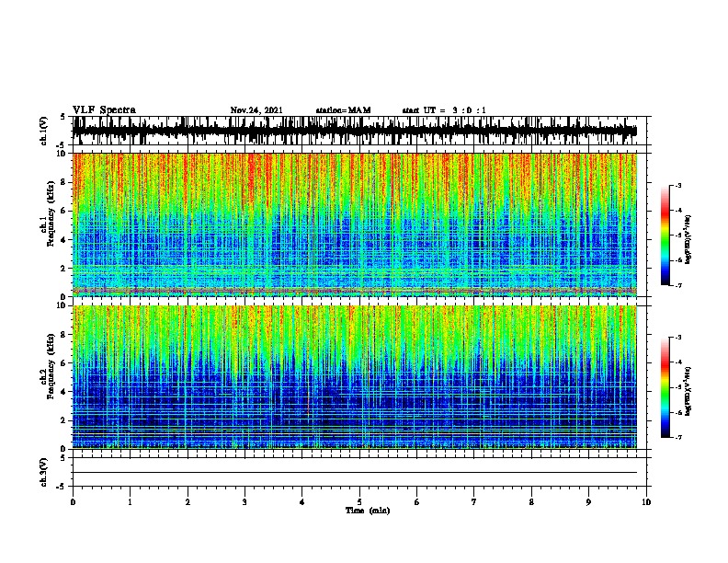Click the "-7" tick on upper colorbar
Viewport: 728px width, 563px height.
[678, 285]
